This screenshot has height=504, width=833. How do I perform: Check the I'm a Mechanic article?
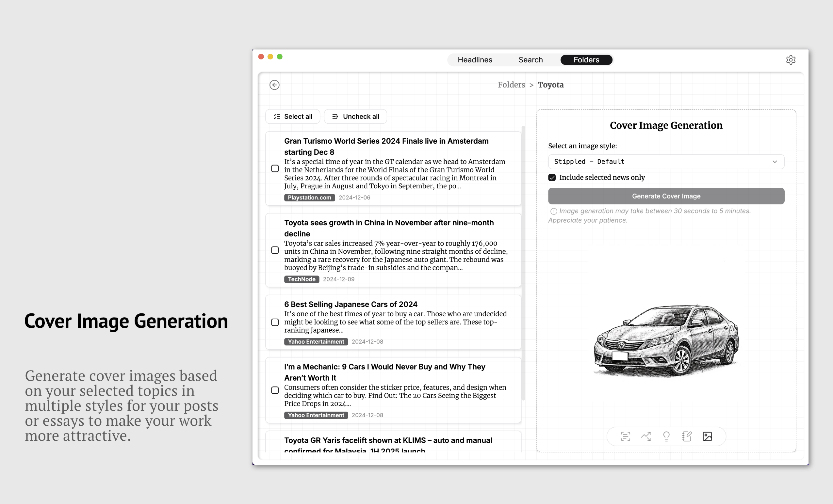(x=275, y=390)
